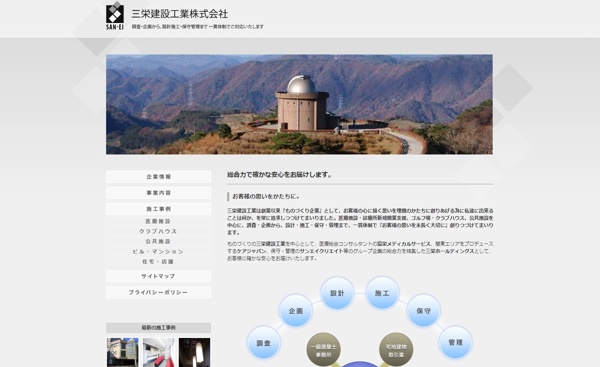
Task: Open the 企業情報 menu item
Action: click(158, 177)
